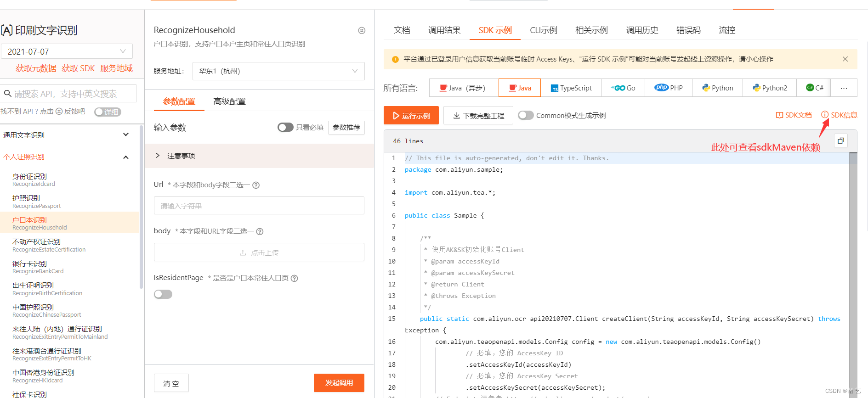Select 户口本识别 in the API list
868x398 pixels.
coord(69,223)
